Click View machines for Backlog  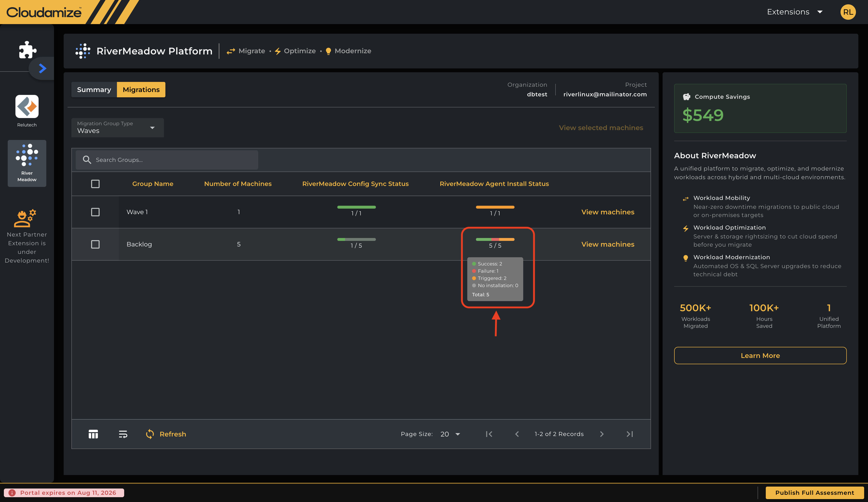[x=608, y=244]
